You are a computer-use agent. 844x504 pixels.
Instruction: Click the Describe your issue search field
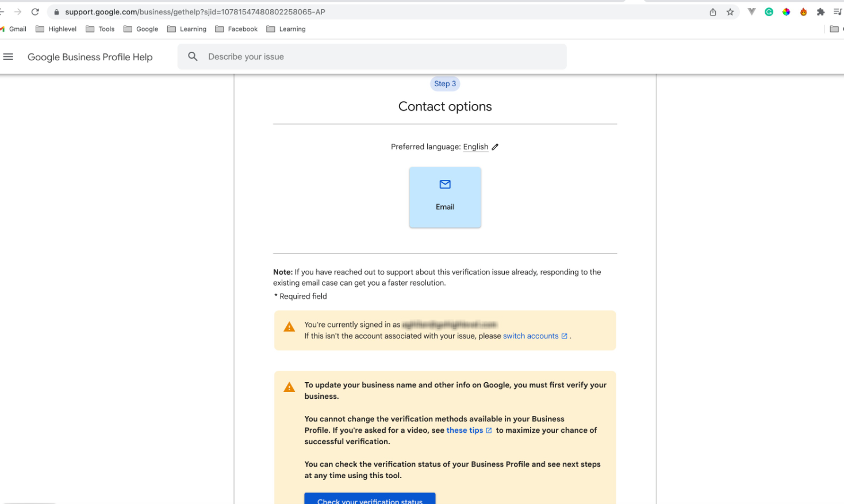[372, 56]
